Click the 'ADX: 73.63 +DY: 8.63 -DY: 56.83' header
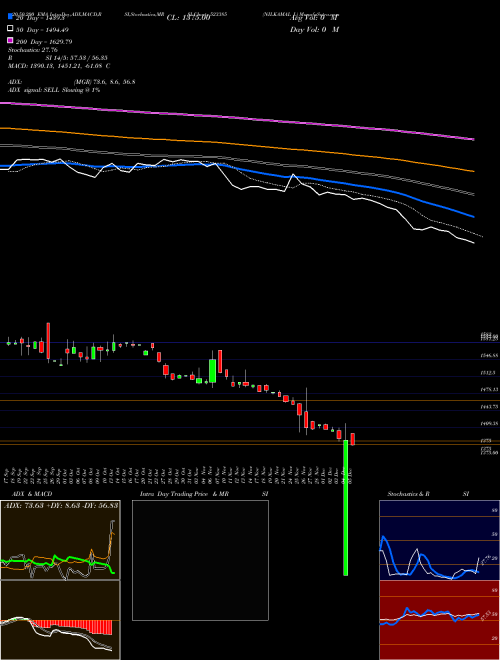Image resolution: width=500 pixels, height=660 pixels. click(61, 505)
